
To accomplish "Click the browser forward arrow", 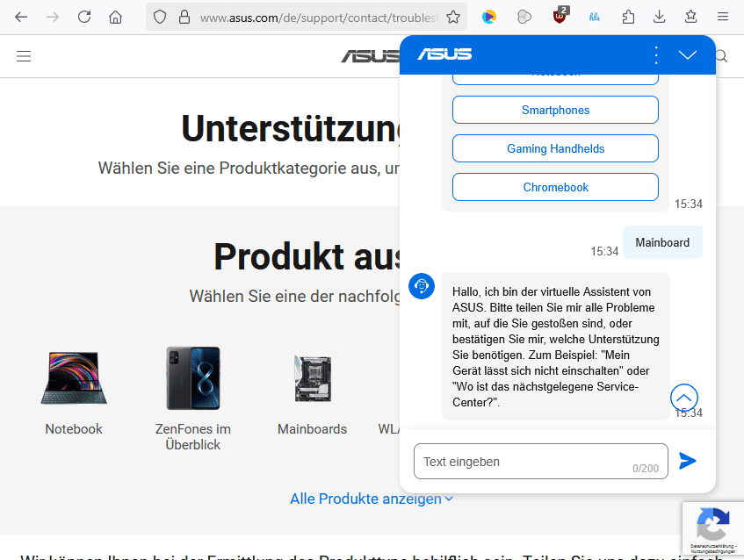I will pyautogui.click(x=53, y=18).
